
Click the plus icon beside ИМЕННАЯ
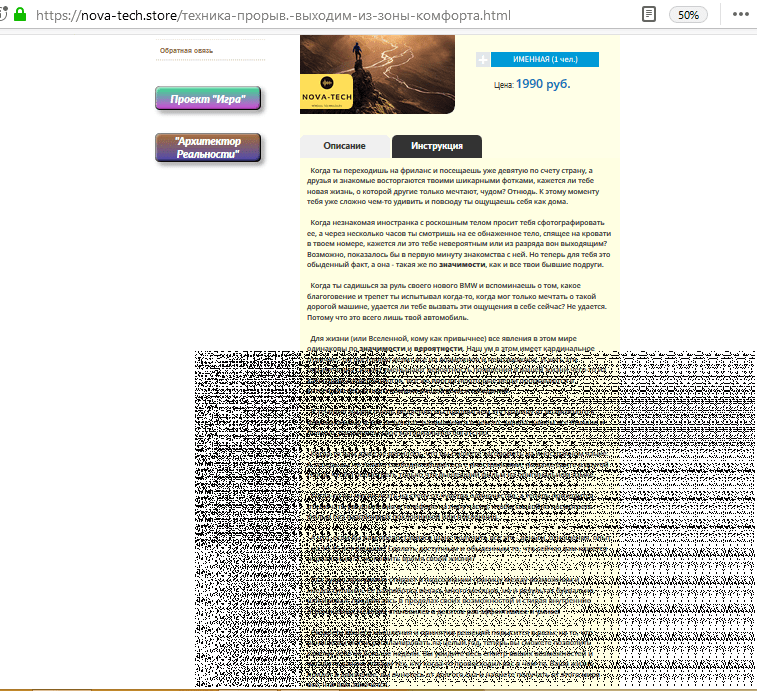point(482,60)
